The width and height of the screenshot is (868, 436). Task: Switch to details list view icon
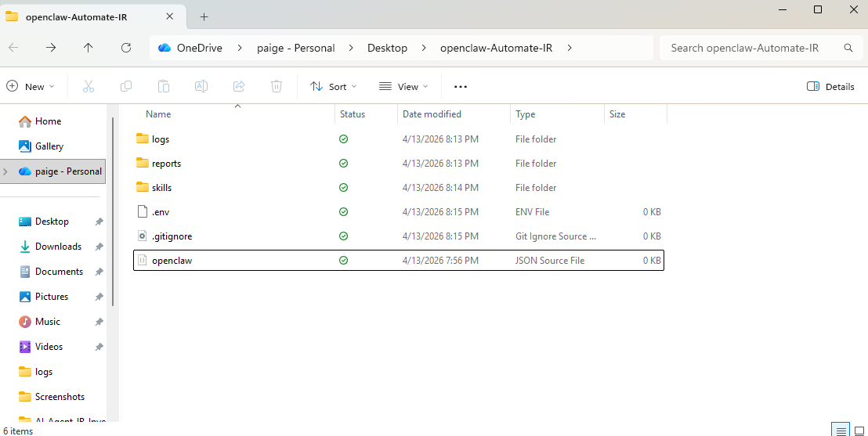841,431
